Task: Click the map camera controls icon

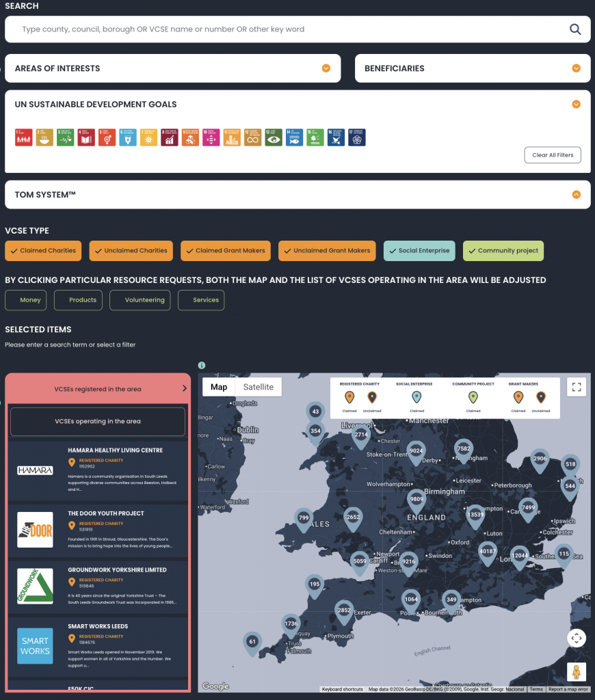Action: 576,638
